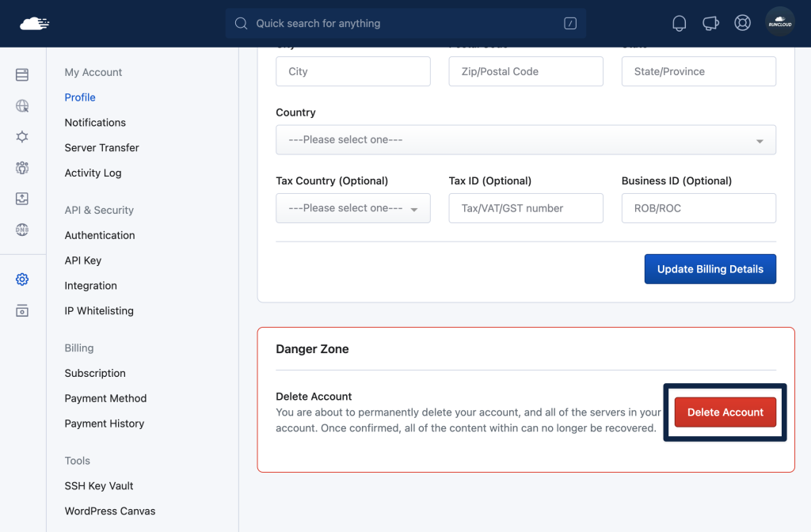Screen dimensions: 811x532
Task: Click the red Delete Account button
Action: [x=725, y=412]
